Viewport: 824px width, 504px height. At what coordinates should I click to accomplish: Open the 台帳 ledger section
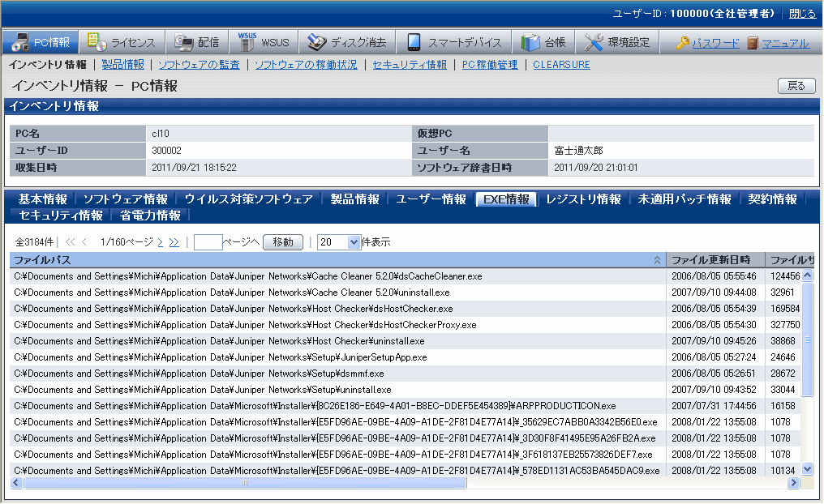[x=544, y=42]
